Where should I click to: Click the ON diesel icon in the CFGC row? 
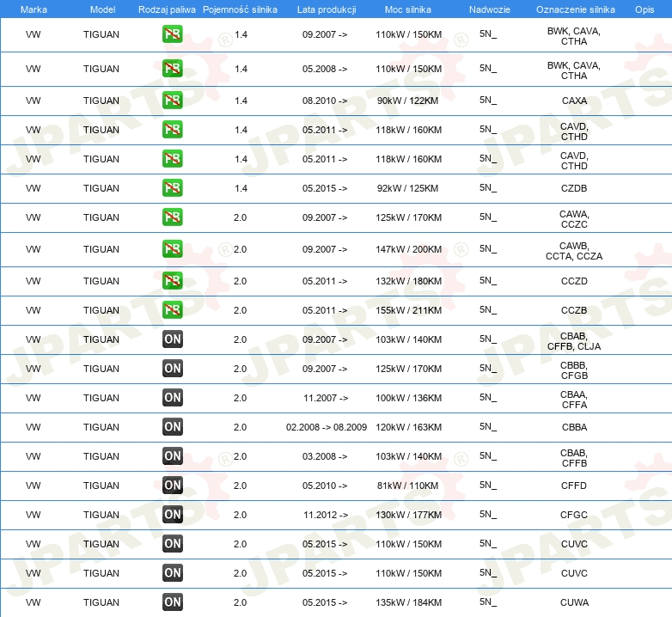172,514
